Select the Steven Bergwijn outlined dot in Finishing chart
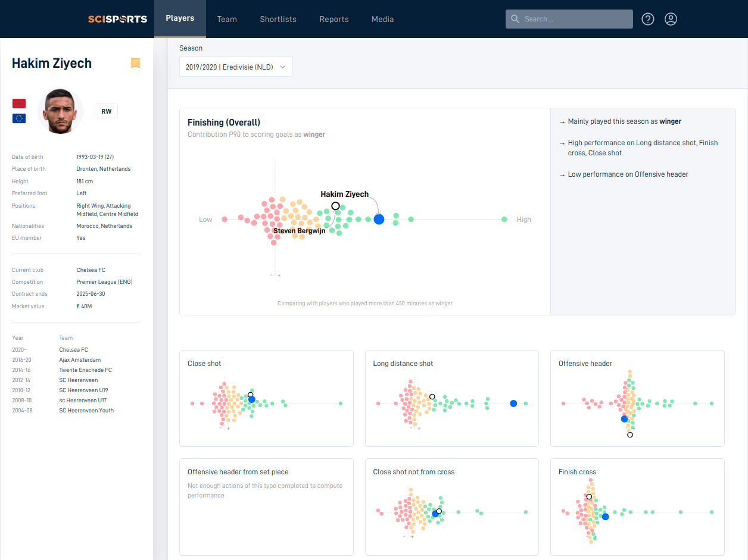The width and height of the screenshot is (748, 560). [335, 206]
